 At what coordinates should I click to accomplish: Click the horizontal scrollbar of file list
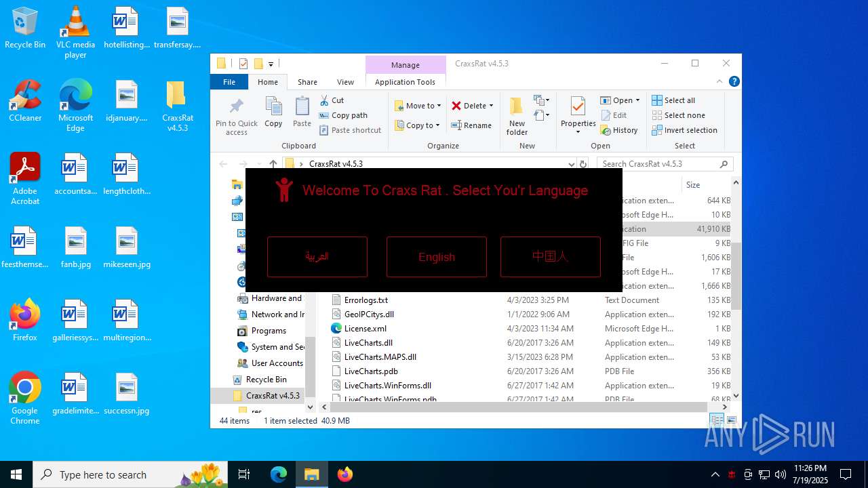pyautogui.click(x=519, y=407)
